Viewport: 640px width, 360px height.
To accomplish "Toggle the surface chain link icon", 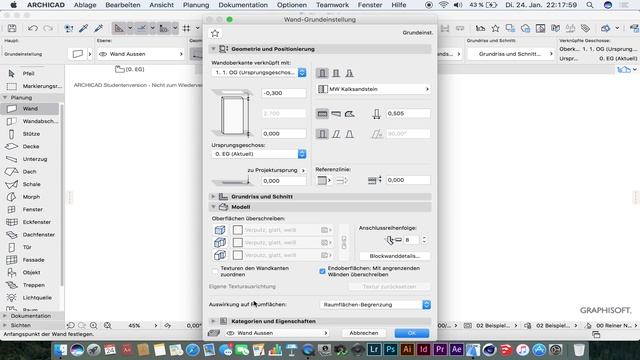I will click(344, 242).
